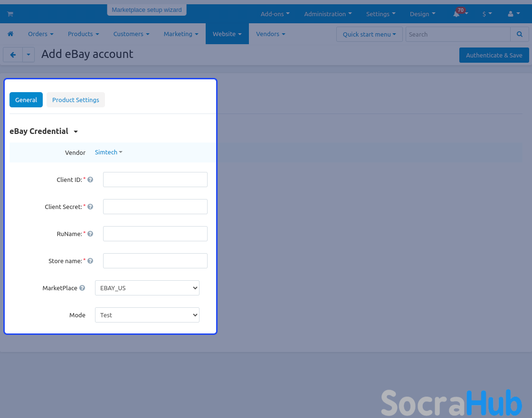Viewport: 532px width, 418px height.
Task: Click the home icon in navigation bar
Action: click(x=10, y=34)
